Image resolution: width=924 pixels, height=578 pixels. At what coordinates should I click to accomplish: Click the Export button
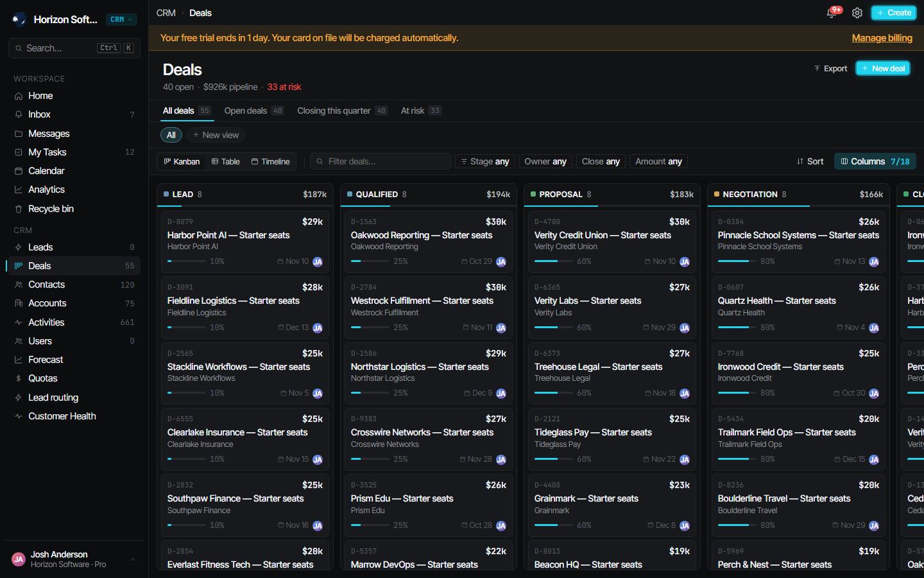pyautogui.click(x=830, y=68)
